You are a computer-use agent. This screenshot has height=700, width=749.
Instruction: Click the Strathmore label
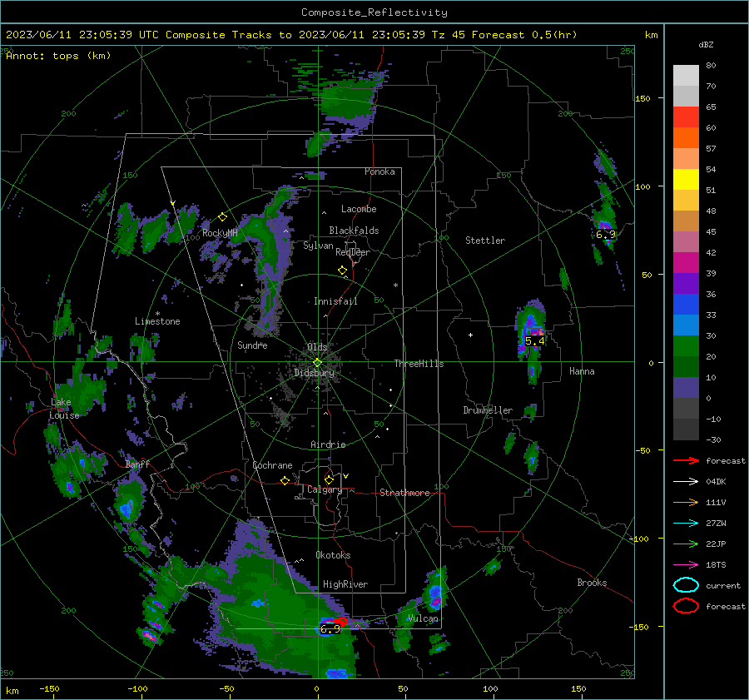[404, 493]
